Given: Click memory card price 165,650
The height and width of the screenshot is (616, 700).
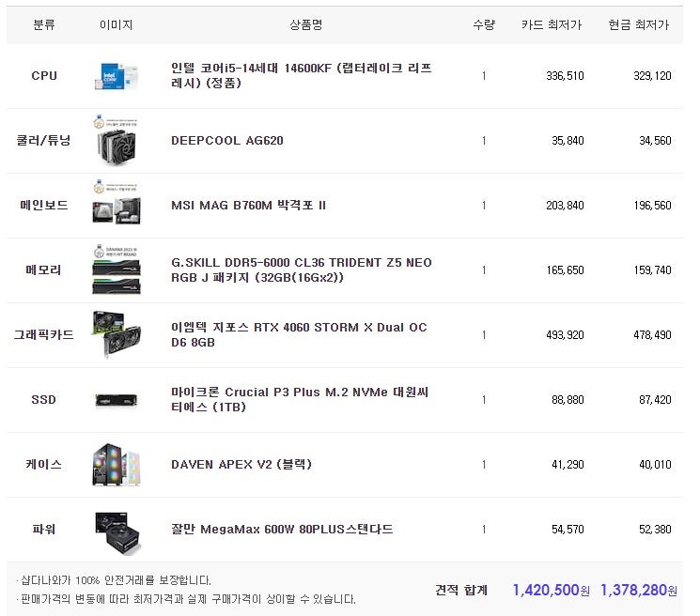Looking at the screenshot, I should 565,269.
